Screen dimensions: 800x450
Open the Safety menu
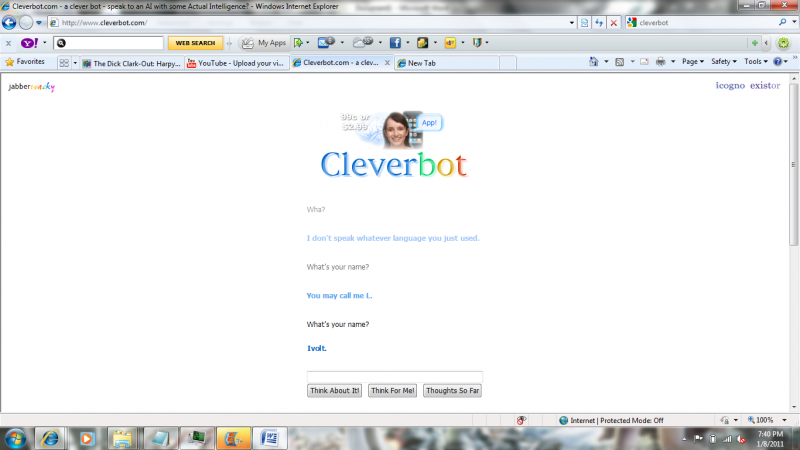click(x=724, y=62)
